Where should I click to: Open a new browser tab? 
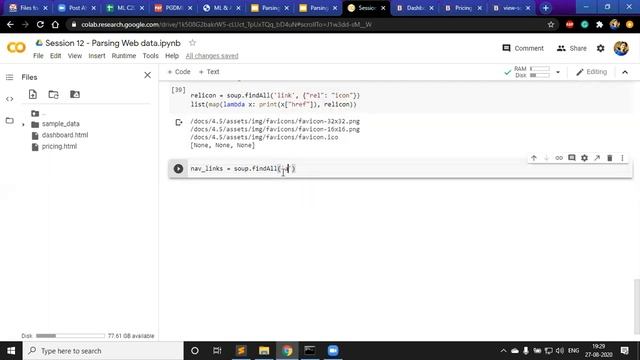click(546, 8)
